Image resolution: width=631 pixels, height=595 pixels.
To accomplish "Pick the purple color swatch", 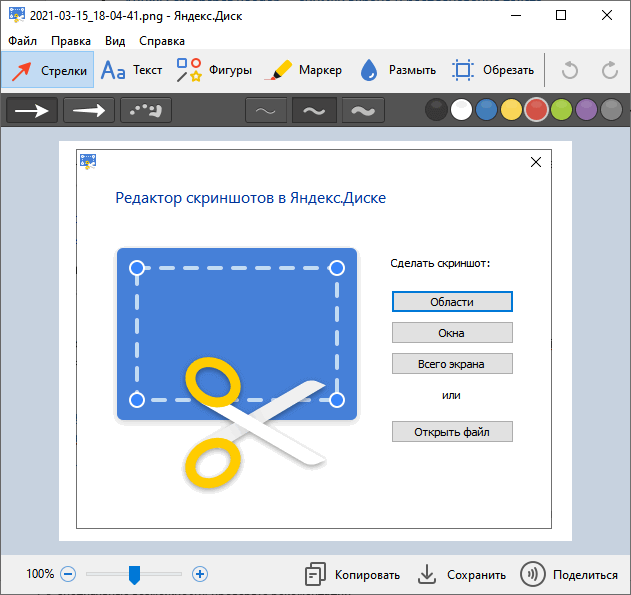I will coord(586,109).
